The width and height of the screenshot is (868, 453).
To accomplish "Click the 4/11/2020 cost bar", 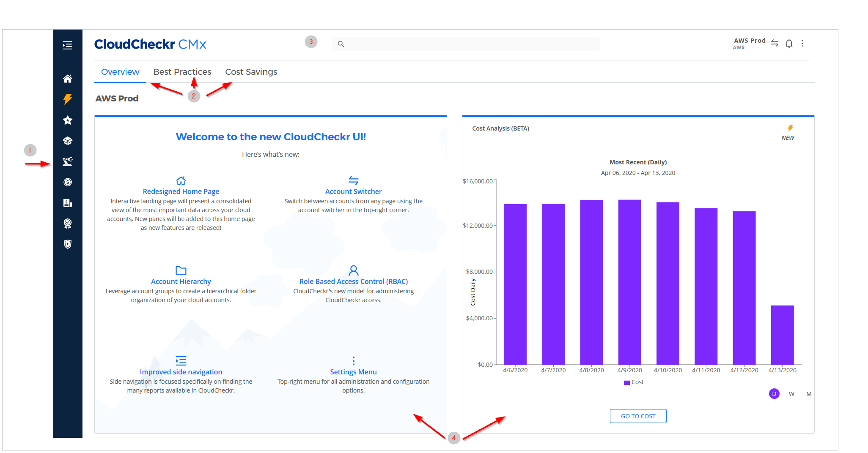I will coord(706,286).
